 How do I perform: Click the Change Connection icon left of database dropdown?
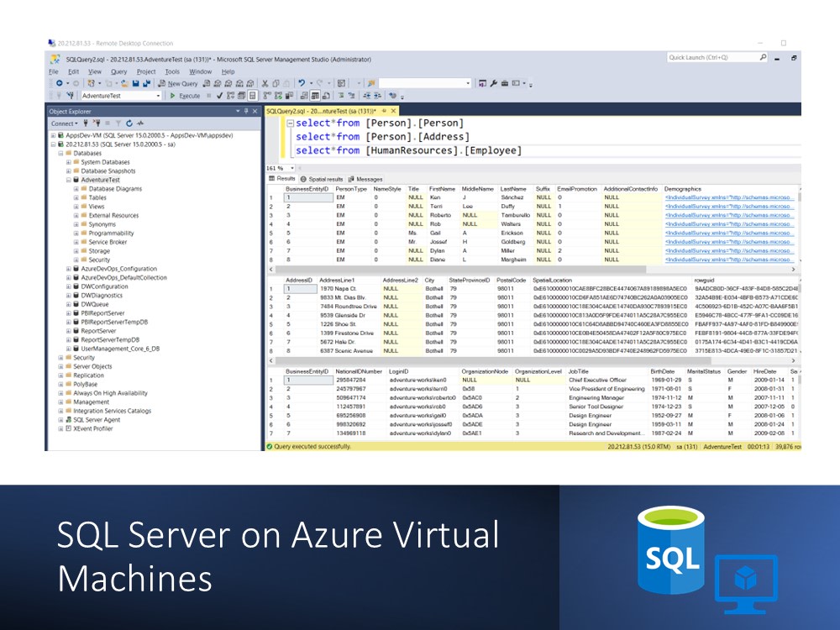(x=71, y=96)
